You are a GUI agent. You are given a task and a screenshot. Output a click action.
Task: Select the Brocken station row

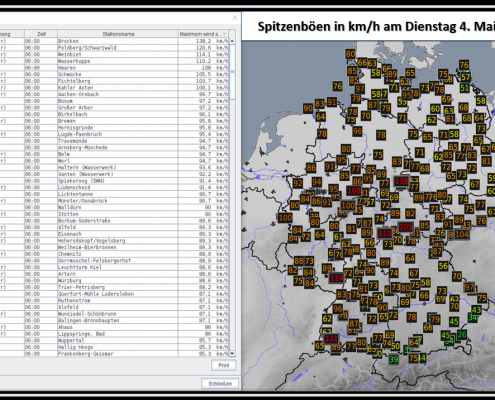pyautogui.click(x=114, y=41)
